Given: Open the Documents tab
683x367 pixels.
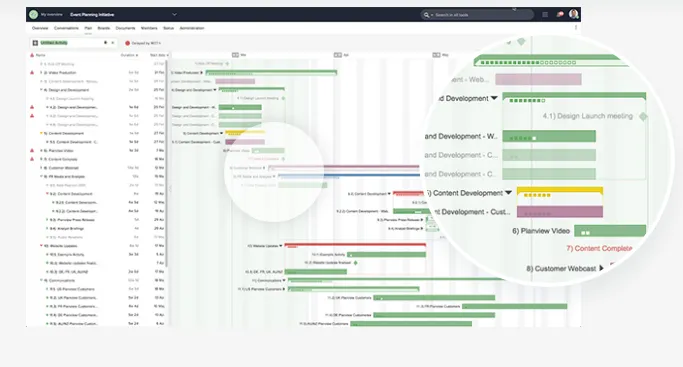Looking at the screenshot, I should 125,28.
